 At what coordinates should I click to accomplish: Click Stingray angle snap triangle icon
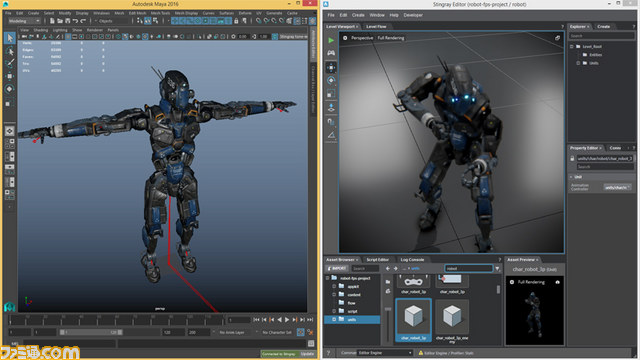point(331,135)
